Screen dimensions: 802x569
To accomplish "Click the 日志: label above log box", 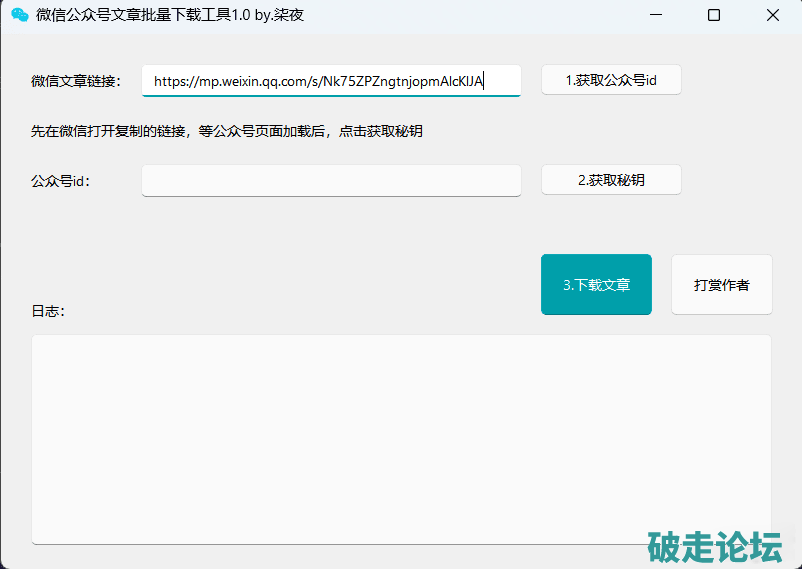I will pos(48,311).
